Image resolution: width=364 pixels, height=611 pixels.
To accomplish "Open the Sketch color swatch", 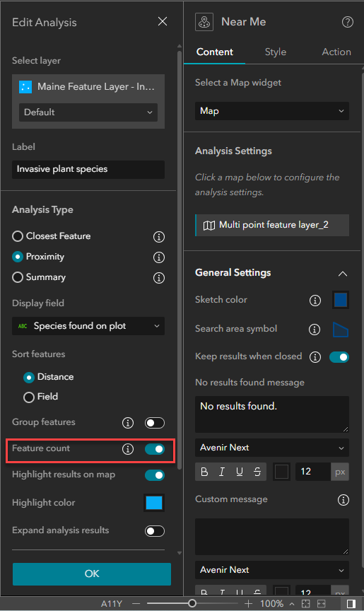I will [x=341, y=300].
